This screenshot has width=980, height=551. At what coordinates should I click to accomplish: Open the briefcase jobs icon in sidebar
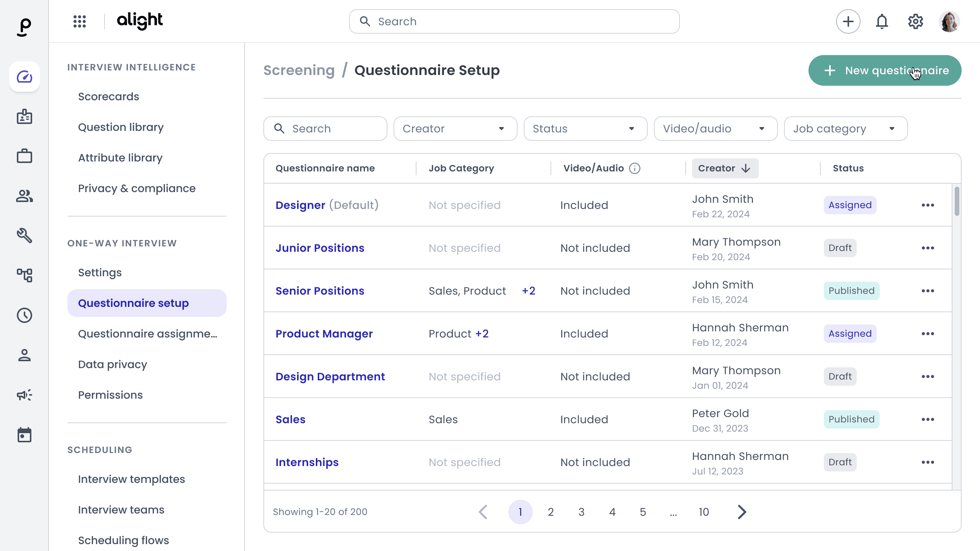click(24, 156)
